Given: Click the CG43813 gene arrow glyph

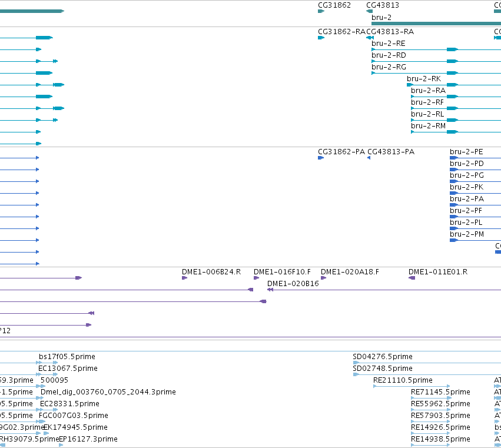Looking at the screenshot, I should click(x=369, y=11).
